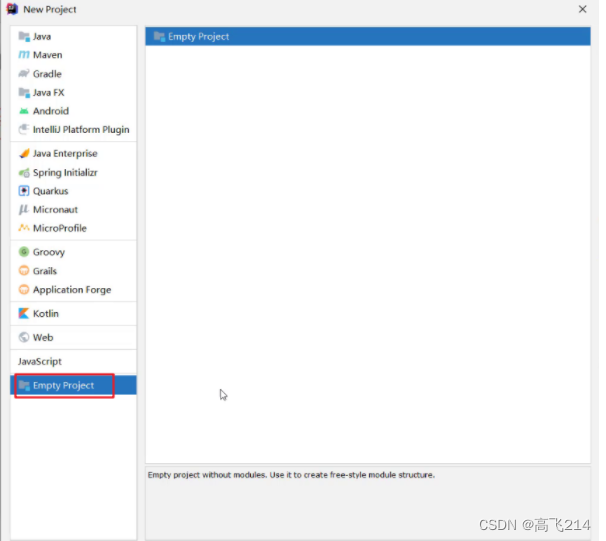606x541 pixels.
Task: Select the Java folder icon
Action: click(24, 36)
